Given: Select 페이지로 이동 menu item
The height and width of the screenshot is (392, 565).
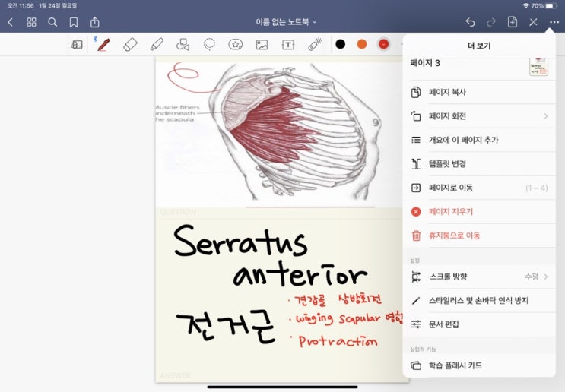Looking at the screenshot, I should click(479, 188).
